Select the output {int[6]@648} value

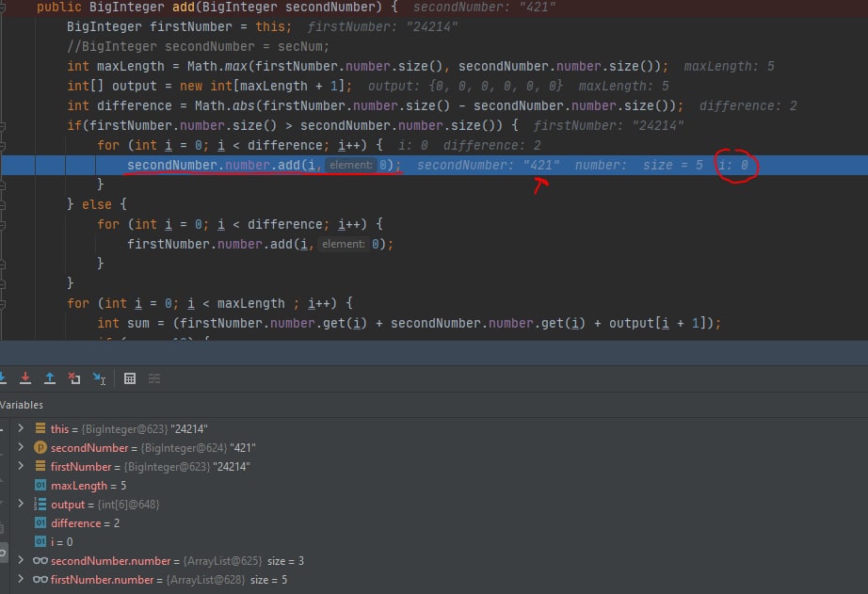pyautogui.click(x=128, y=505)
